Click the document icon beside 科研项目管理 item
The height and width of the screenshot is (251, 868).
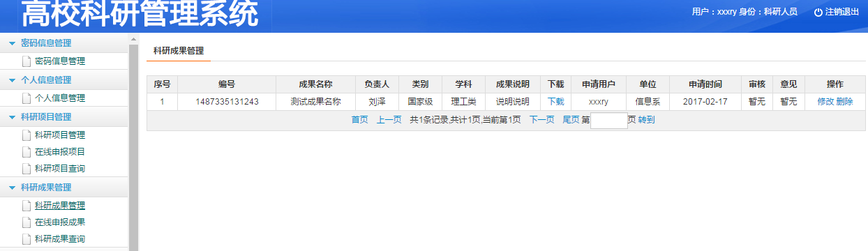27,135
